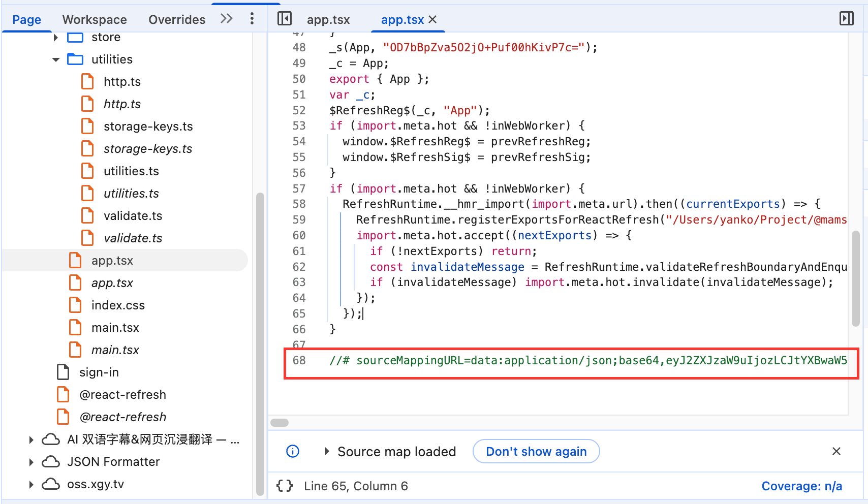Expand the Source map loaded message details
The width and height of the screenshot is (868, 504).
(327, 451)
